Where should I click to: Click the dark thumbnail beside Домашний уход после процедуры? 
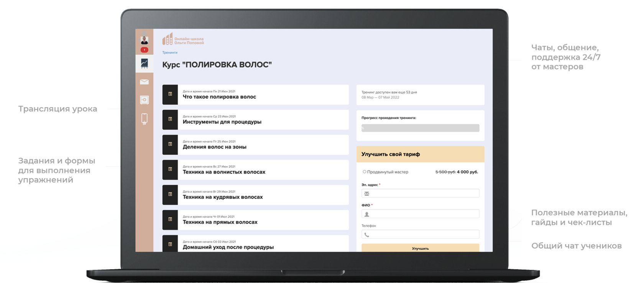[x=170, y=244]
